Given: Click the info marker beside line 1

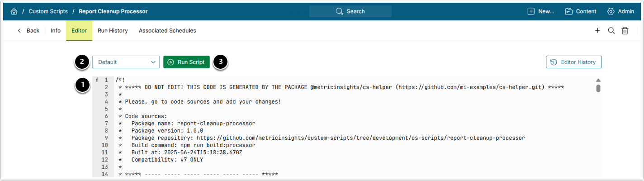Looking at the screenshot, I should [97, 80].
